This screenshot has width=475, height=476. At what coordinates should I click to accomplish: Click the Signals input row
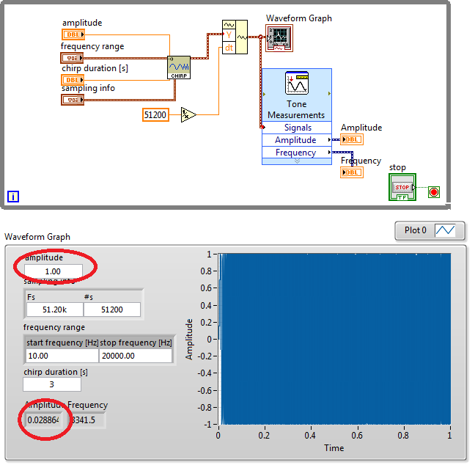297,128
